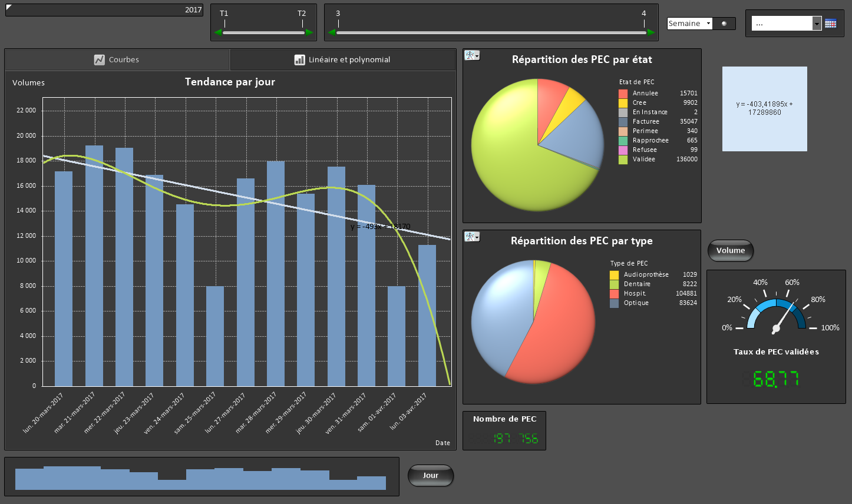Click the bar for lun. 03-avr.-2017
852x504 pixels.
(x=427, y=316)
